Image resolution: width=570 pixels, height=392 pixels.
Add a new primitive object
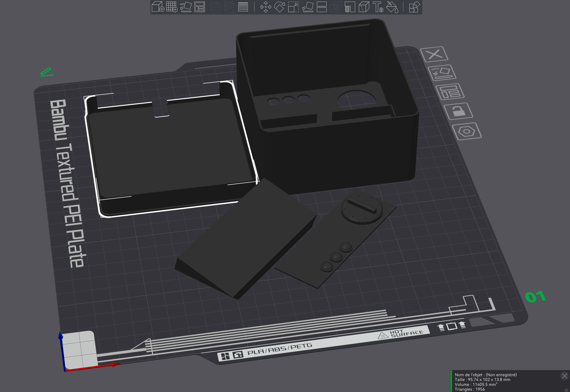(158, 7)
